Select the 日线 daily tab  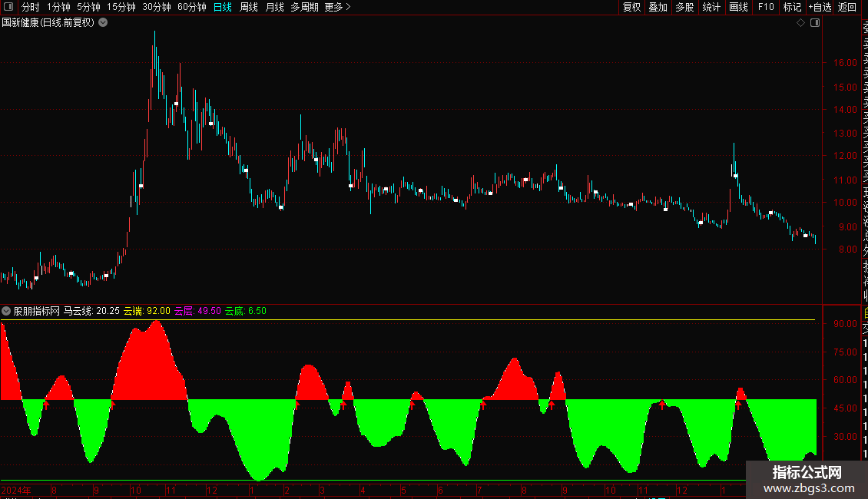tap(223, 7)
